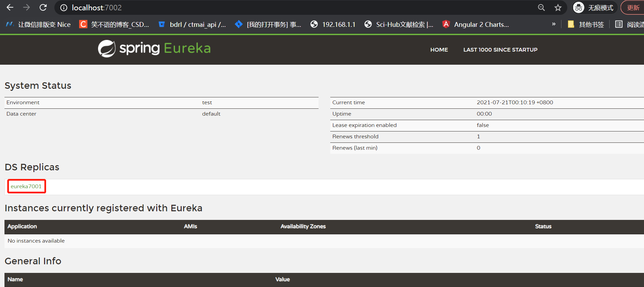
Task: Bookmark this page with the star icon
Action: (558, 8)
